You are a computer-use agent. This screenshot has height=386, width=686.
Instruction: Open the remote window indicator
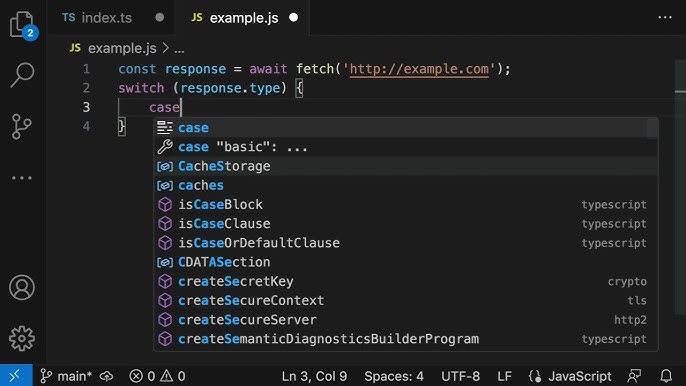(x=16, y=375)
